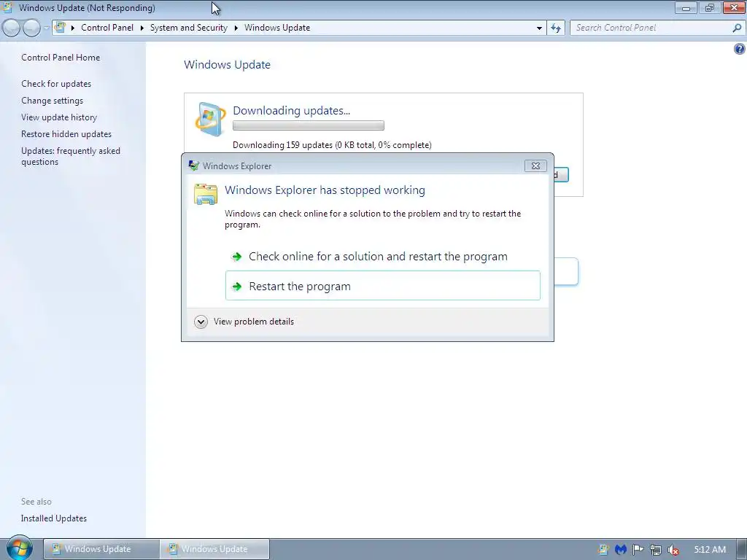This screenshot has height=560, width=747.
Task: Open Updates: frequently asked questions link
Action: (x=71, y=156)
